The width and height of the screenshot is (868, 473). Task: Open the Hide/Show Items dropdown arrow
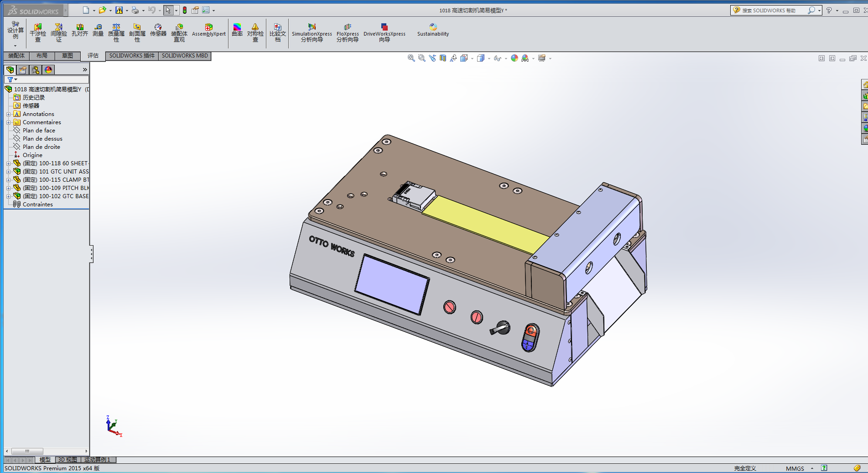506,58
